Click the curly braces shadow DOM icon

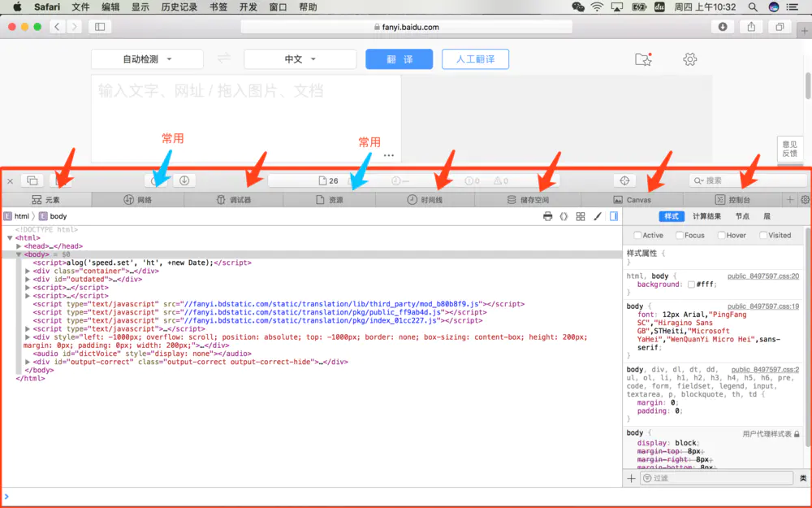coord(564,216)
